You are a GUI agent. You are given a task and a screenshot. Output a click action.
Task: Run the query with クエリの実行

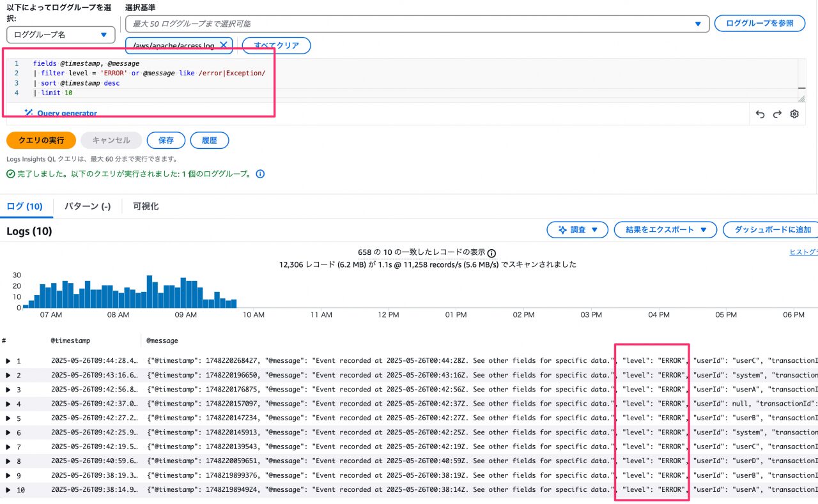(x=41, y=140)
